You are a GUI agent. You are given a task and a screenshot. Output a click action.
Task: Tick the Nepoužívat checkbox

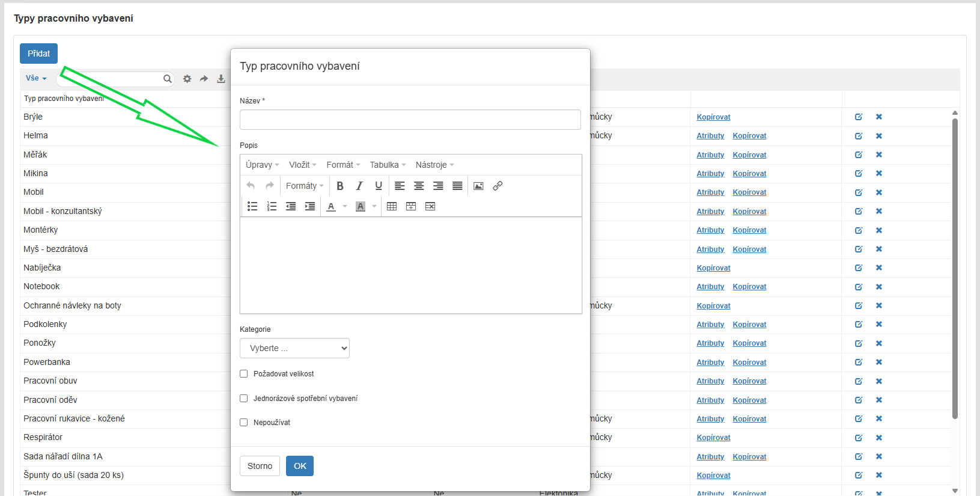[x=244, y=423]
